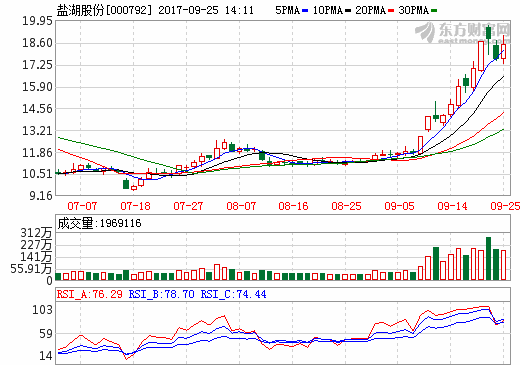
Task: Click the tallest green volume bar
Action: 488,258
